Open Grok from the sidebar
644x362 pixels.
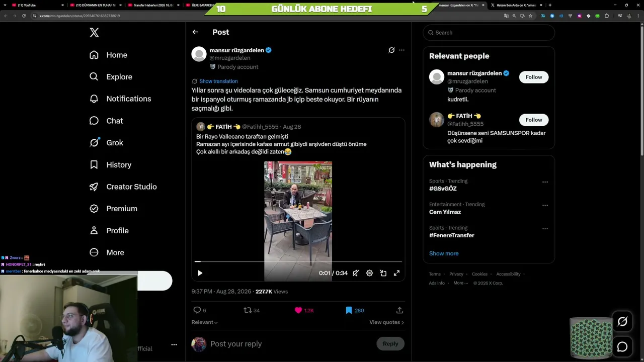coord(106,143)
